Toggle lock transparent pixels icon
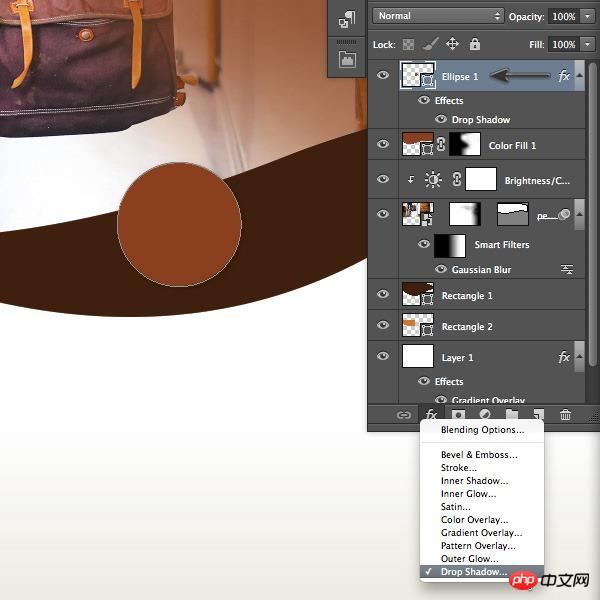600x600 pixels. 408,45
